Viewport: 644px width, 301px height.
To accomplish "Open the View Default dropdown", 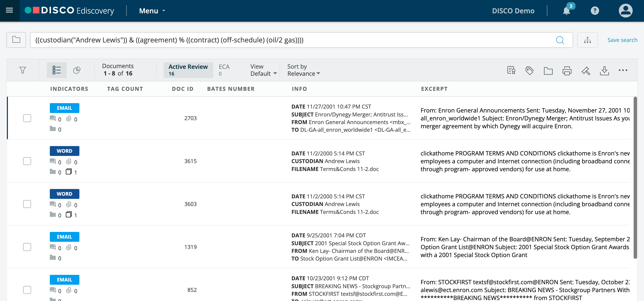I will (264, 70).
